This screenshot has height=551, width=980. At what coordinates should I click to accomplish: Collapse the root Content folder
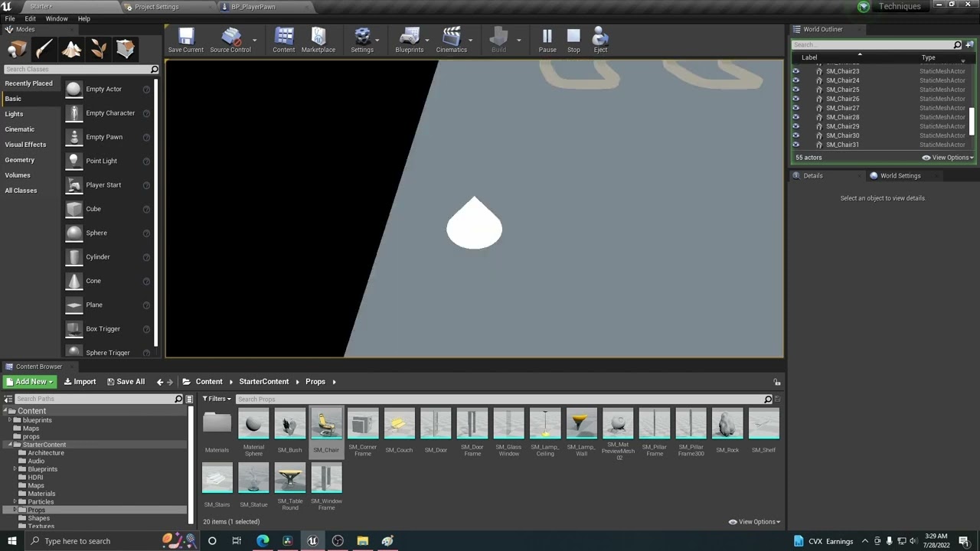[5, 411]
